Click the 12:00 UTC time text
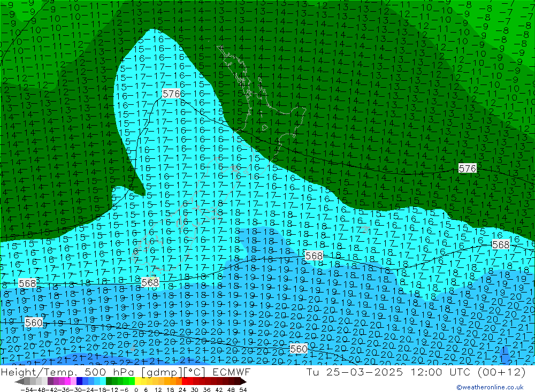The image size is (535, 392). point(440,372)
